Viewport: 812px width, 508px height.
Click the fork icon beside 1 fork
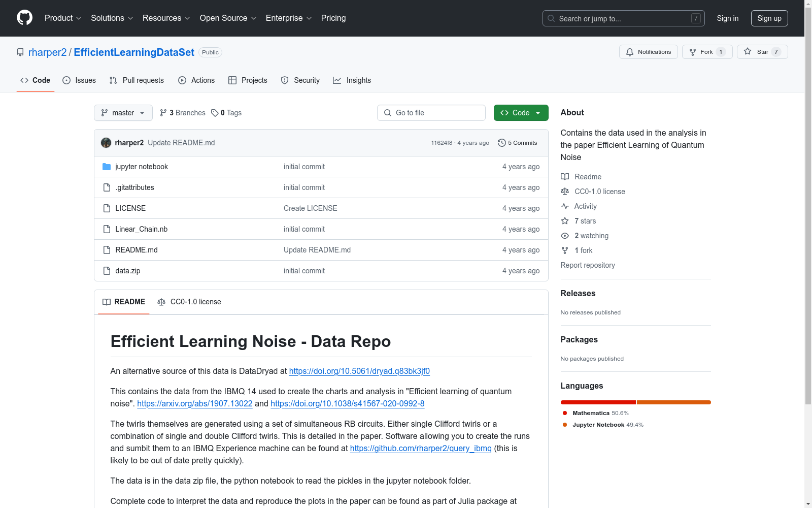click(565, 250)
